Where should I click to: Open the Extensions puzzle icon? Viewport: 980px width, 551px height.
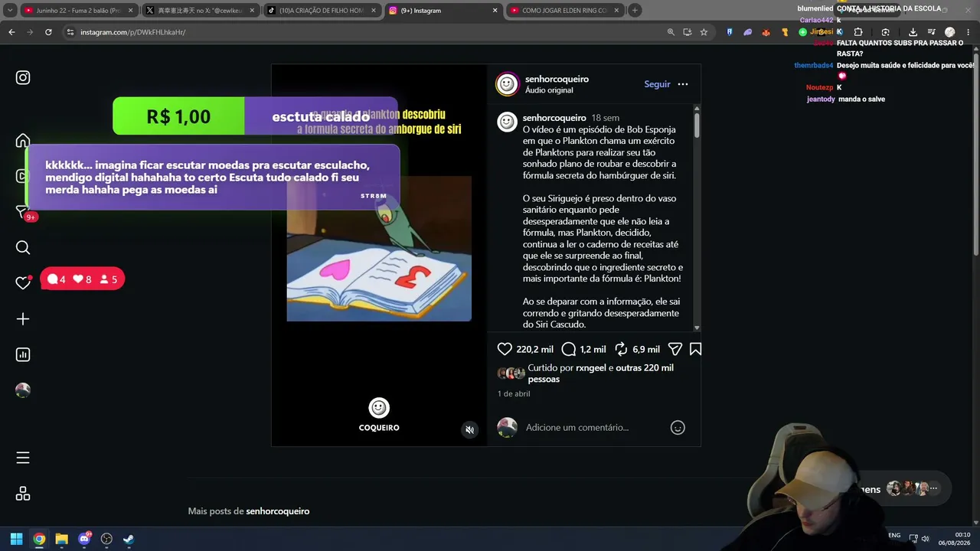point(857,32)
